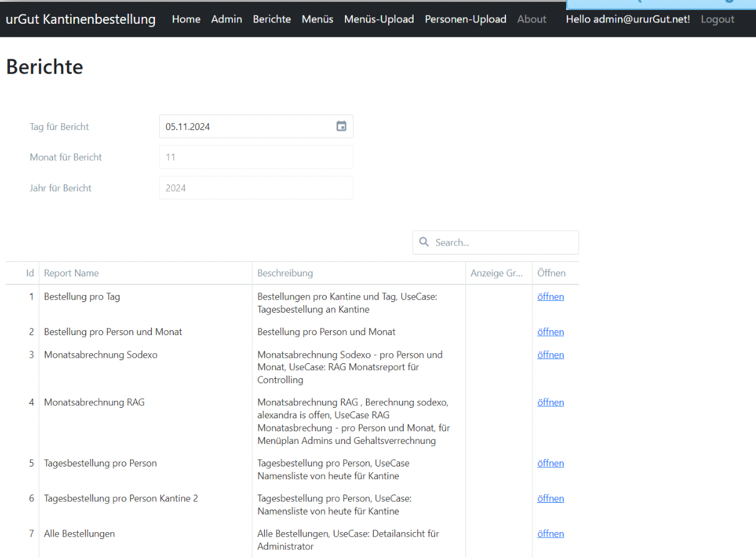The width and height of the screenshot is (756, 559).
Task: Open the calendar date picker icon
Action: click(x=341, y=126)
